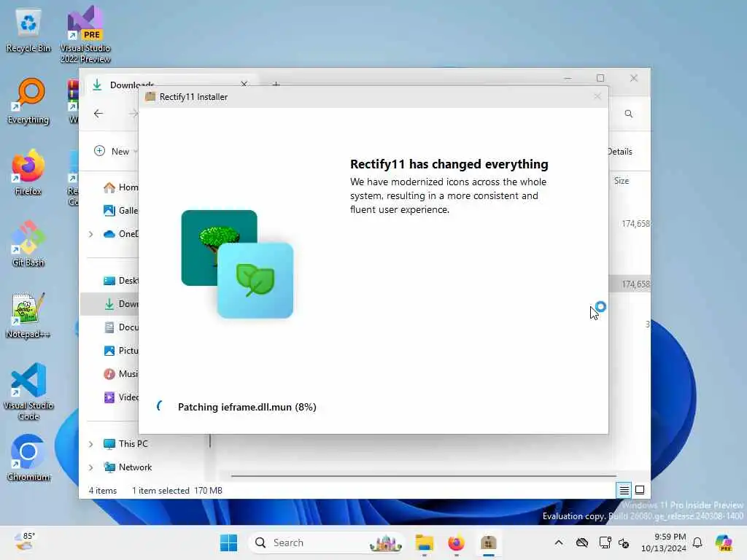Viewport: 747px width, 560px height.
Task: Minimize the Explorer window
Action: click(568, 77)
